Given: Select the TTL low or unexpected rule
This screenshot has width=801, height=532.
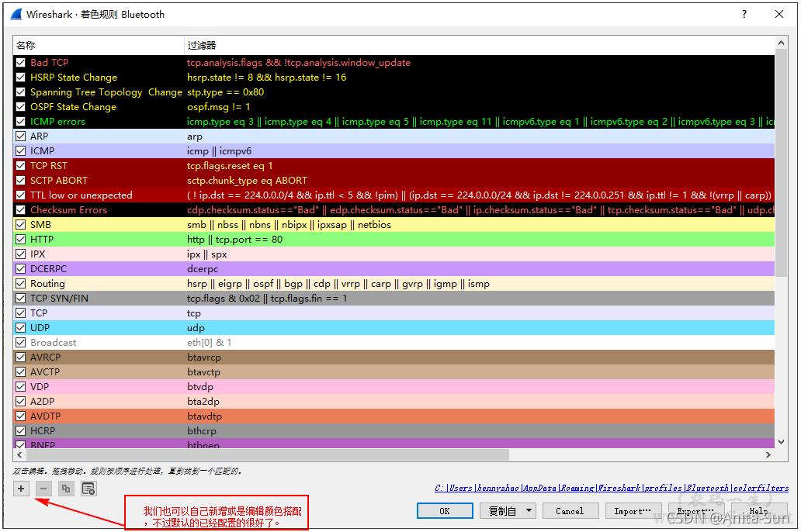Looking at the screenshot, I should click(81, 195).
